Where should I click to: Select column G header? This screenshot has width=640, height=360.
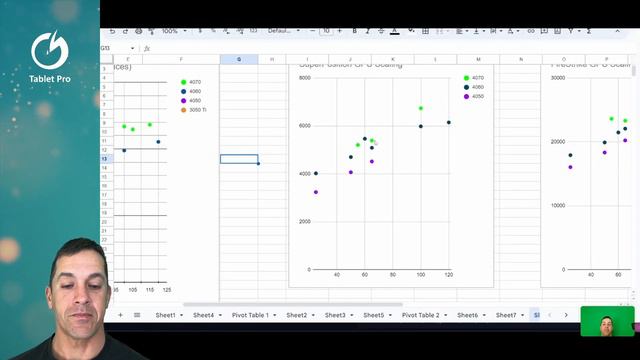(239, 60)
